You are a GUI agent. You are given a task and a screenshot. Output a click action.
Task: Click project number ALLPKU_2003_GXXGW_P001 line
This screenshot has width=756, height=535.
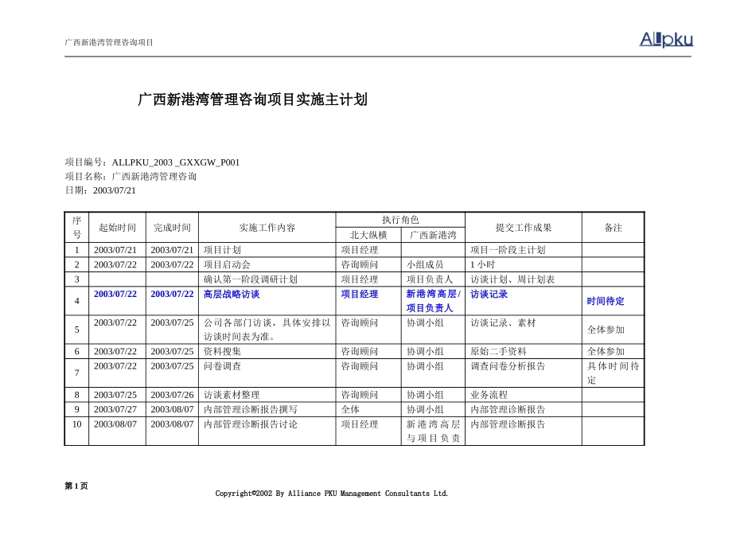coord(152,162)
